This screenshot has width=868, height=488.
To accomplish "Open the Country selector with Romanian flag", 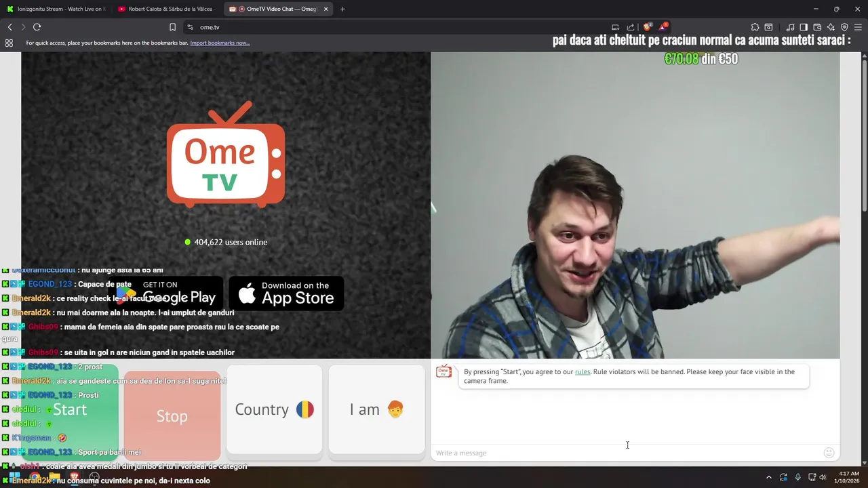I will click(274, 409).
